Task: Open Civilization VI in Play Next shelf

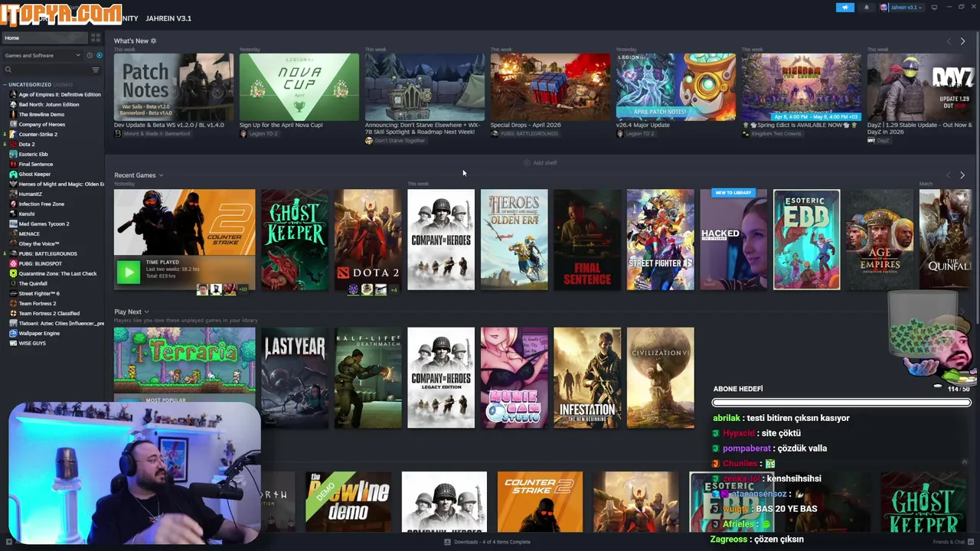Action: tap(661, 377)
